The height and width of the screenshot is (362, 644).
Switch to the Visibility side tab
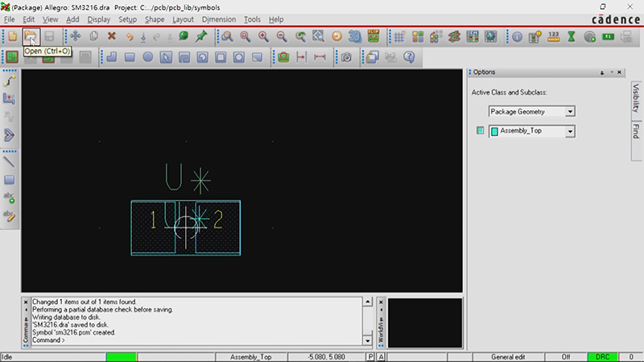point(636,98)
